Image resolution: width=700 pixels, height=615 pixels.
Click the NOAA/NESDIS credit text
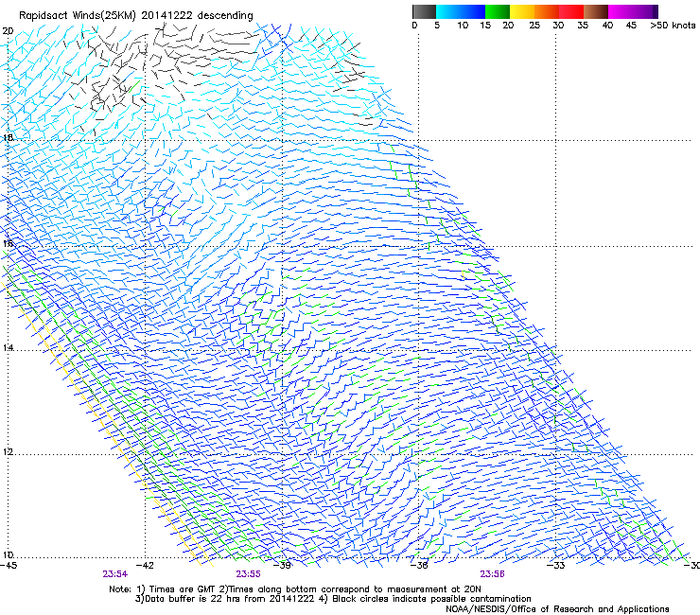557,608
